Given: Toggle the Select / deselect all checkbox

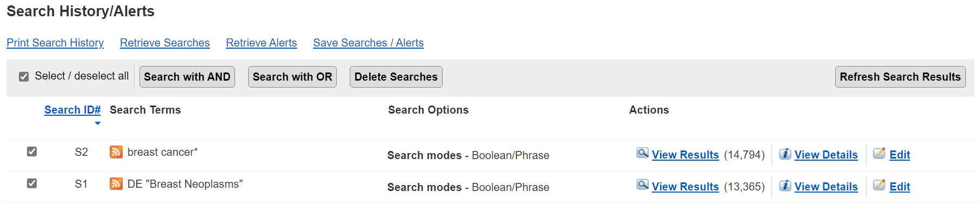Looking at the screenshot, I should coord(24,77).
